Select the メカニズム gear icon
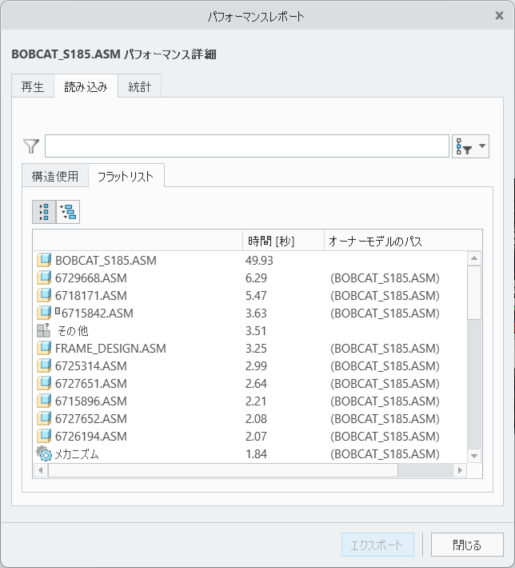 coord(44,454)
